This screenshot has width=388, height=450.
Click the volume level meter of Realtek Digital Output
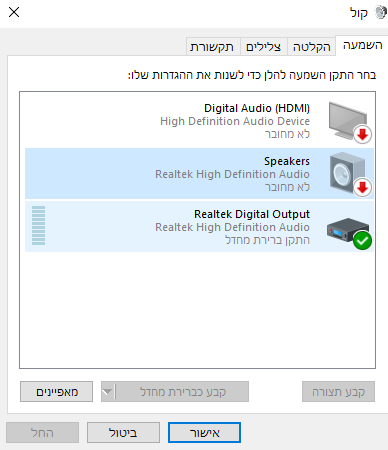38,225
